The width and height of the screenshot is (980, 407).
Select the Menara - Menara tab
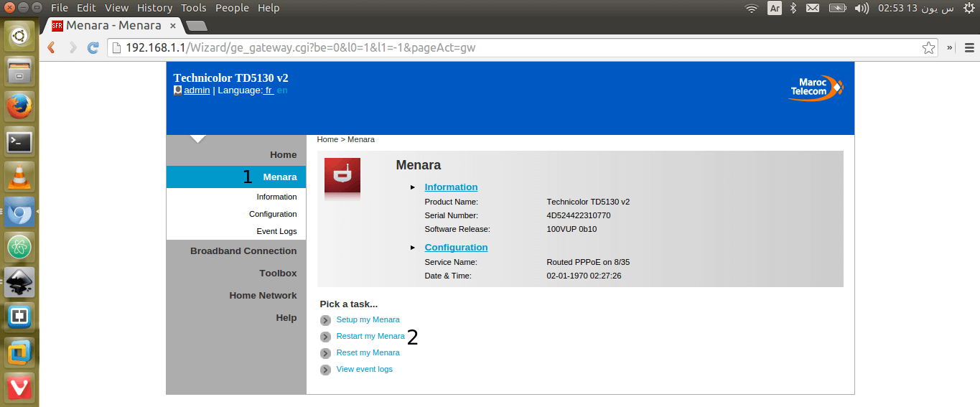[113, 25]
